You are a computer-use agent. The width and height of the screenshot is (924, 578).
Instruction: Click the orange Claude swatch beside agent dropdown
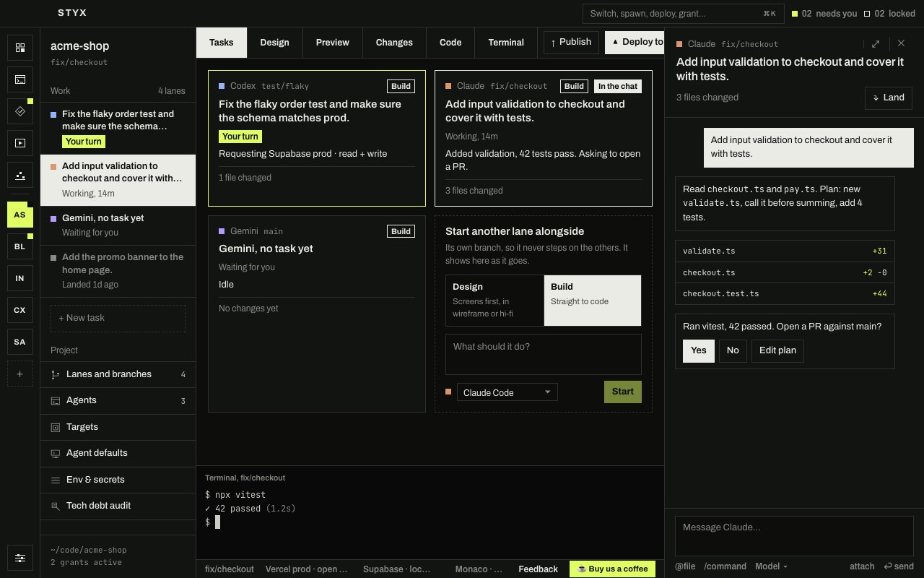click(x=448, y=392)
